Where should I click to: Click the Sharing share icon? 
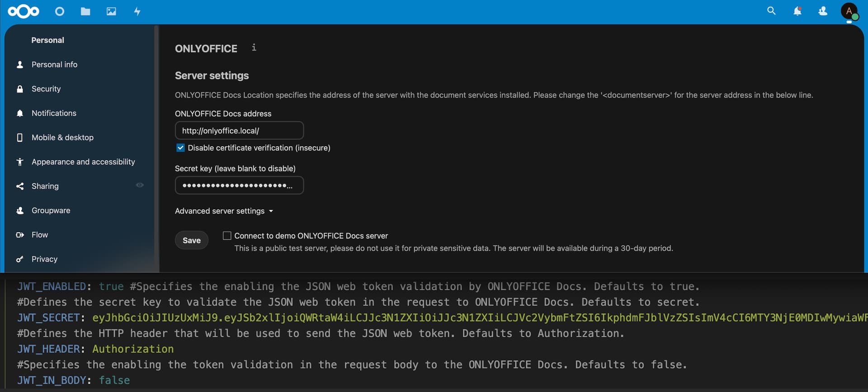click(20, 186)
